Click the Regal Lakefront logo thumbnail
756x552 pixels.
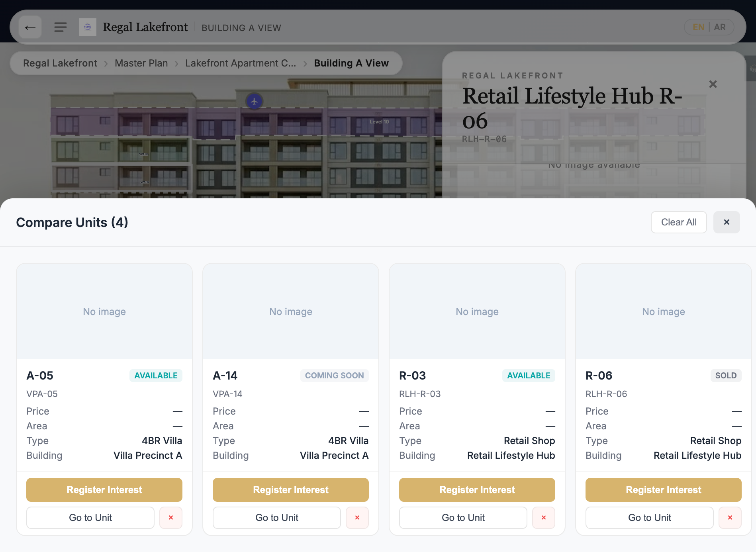click(x=88, y=27)
